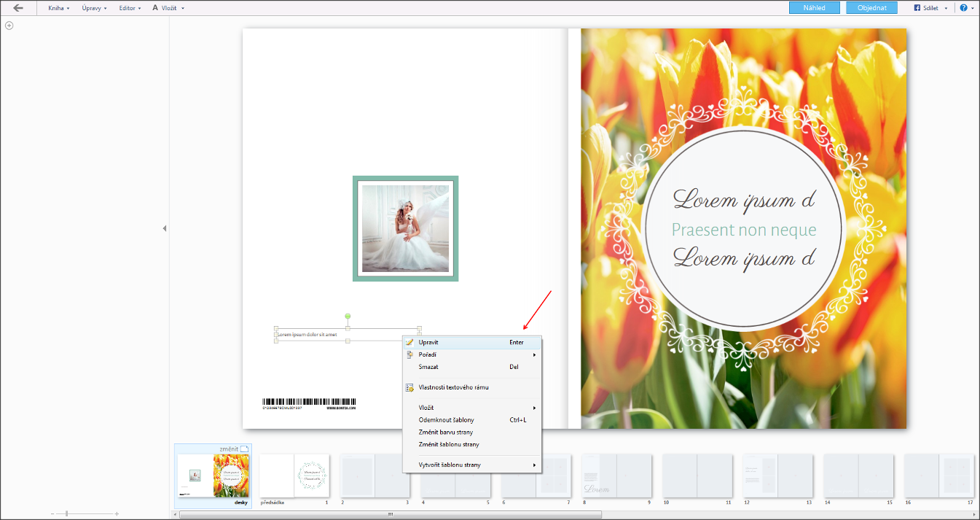Click the green rotation handle above text frame
980x520 pixels.
coord(348,317)
